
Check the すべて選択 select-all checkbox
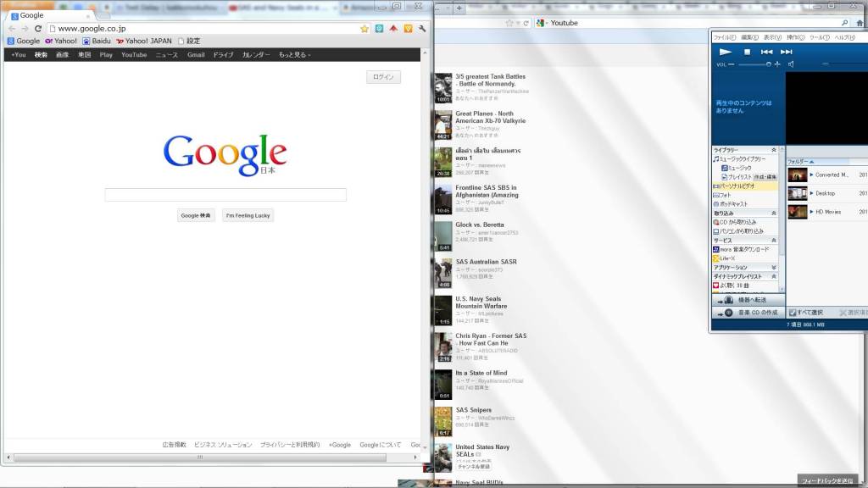[x=792, y=313]
